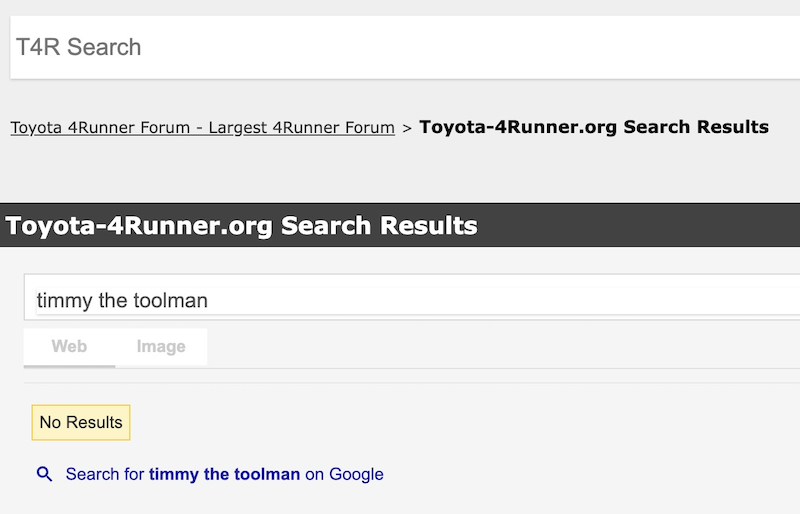Image resolution: width=800 pixels, height=514 pixels.
Task: Click the yellow No Results notice
Action: tap(81, 423)
